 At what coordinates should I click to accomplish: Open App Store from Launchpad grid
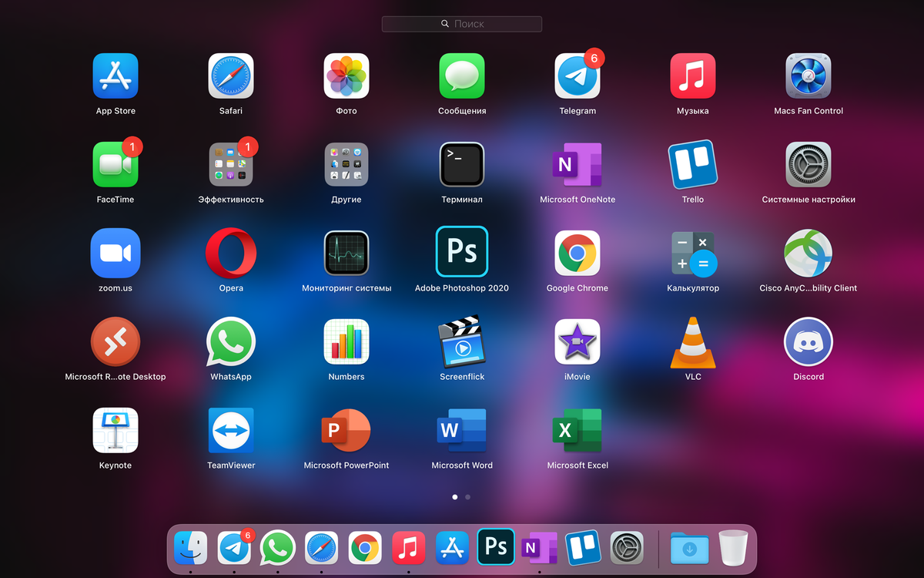pyautogui.click(x=115, y=76)
